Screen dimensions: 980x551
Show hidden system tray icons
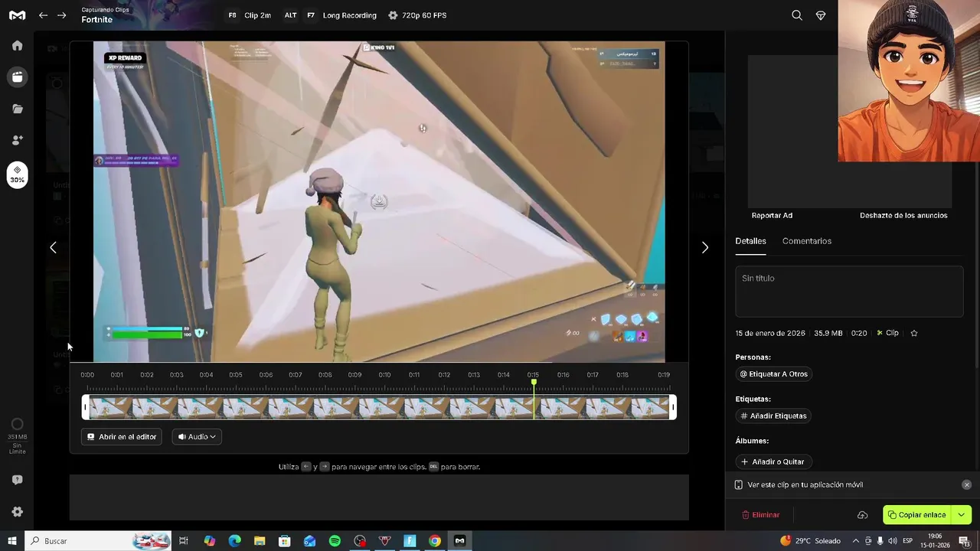(x=856, y=541)
